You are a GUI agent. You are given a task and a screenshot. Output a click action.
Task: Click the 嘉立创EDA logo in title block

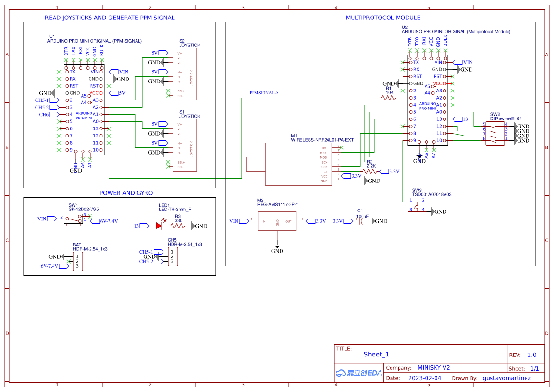tap(358, 373)
